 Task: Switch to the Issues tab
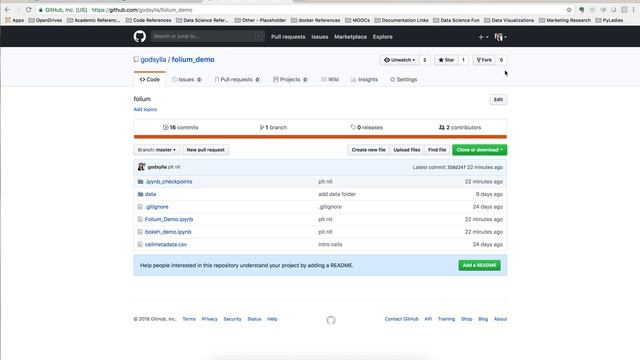187,80
